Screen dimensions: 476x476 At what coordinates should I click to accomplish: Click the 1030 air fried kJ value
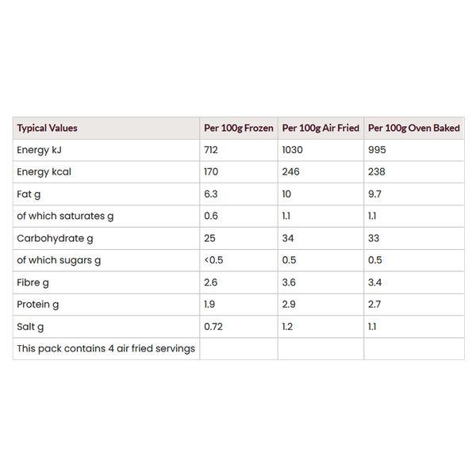point(294,150)
